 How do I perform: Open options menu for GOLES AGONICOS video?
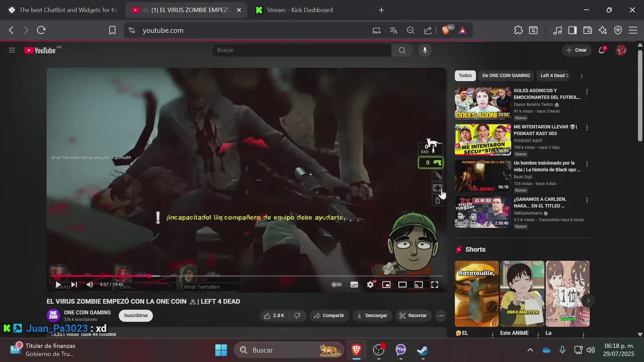pyautogui.click(x=587, y=92)
